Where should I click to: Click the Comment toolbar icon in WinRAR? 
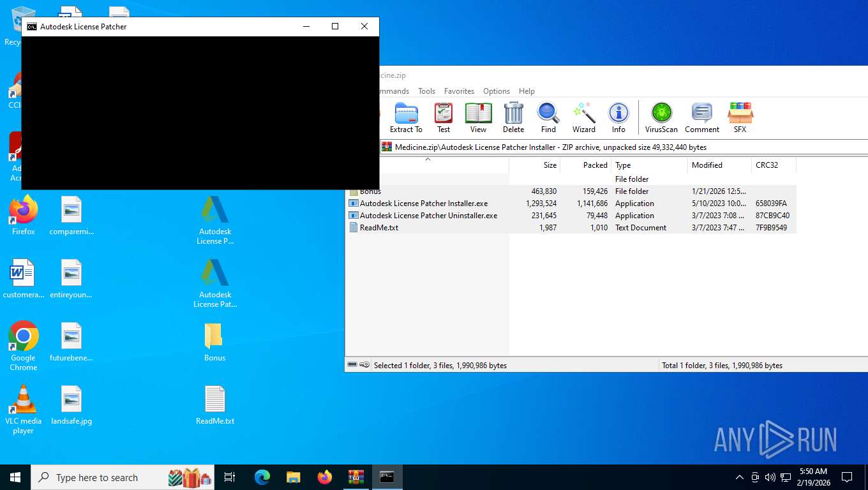[702, 117]
